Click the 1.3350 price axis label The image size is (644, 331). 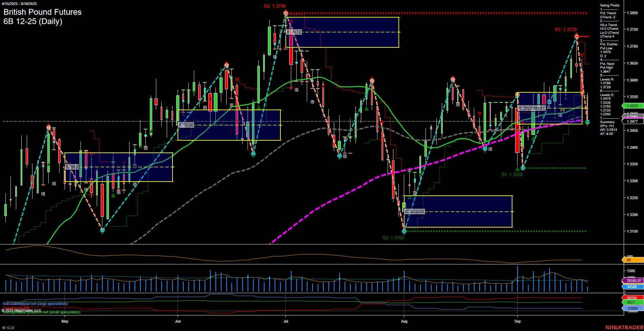pos(632,164)
